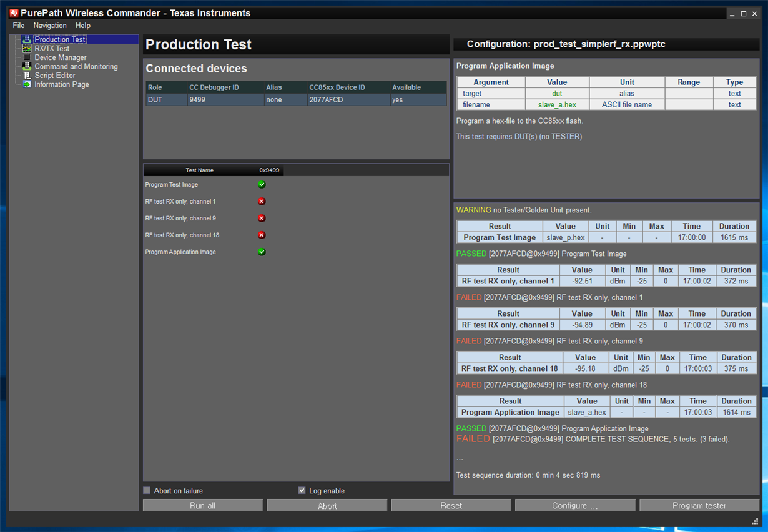Click the Abort button

click(327, 505)
